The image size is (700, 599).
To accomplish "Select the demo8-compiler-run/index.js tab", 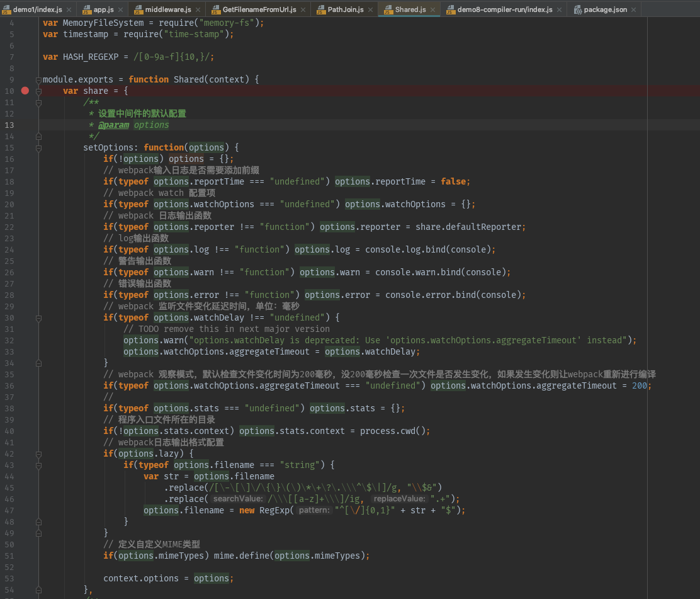I will pyautogui.click(x=504, y=9).
